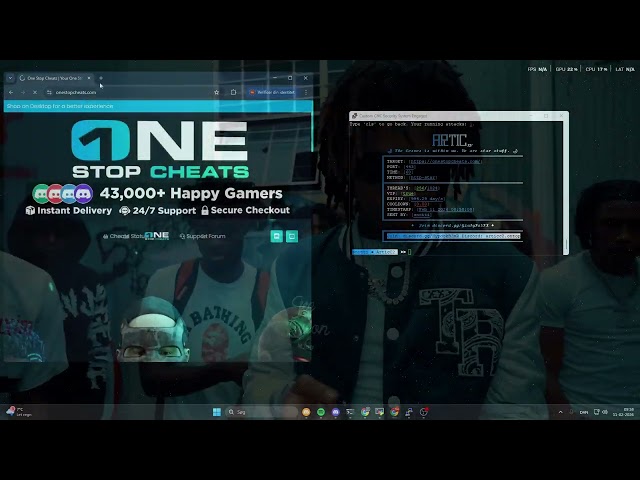Go back in the browser
The image size is (640, 480).
(x=11, y=93)
